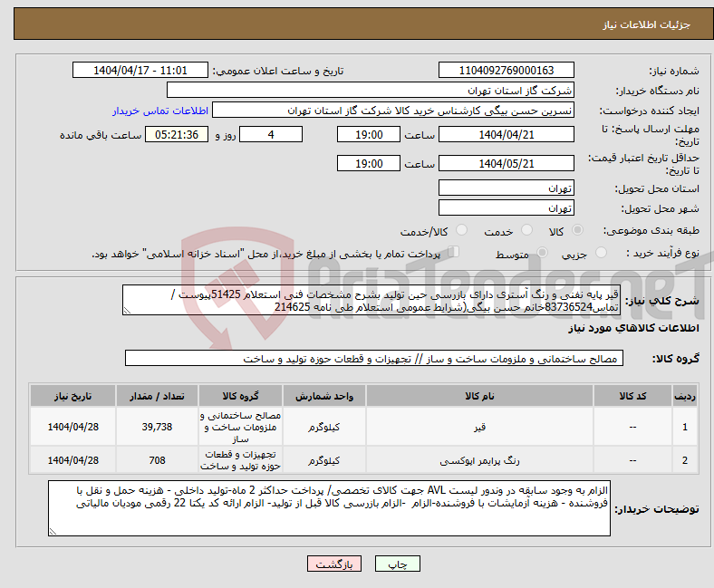Click the price validity time 19:00 field

(369, 163)
